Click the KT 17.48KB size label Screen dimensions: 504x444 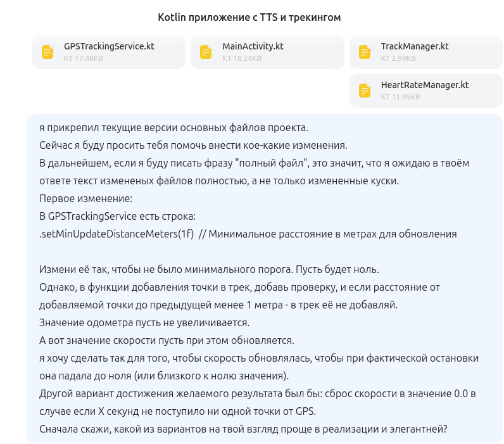[x=83, y=58]
